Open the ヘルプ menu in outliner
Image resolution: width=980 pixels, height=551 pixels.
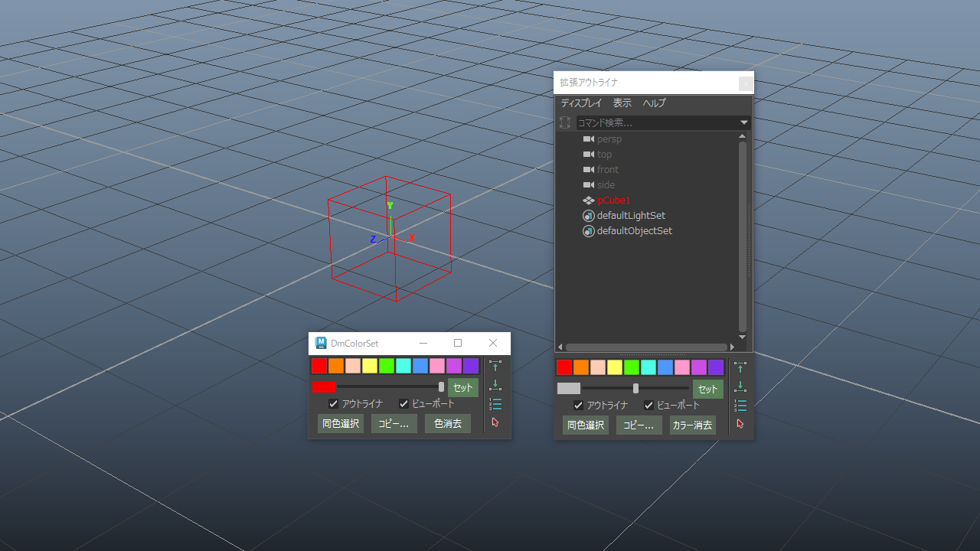point(655,103)
